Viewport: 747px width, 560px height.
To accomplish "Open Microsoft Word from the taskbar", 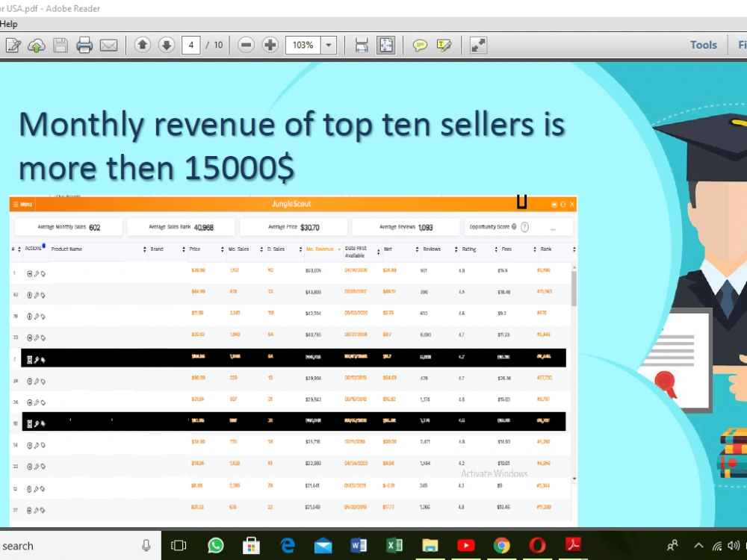I will pos(359,545).
